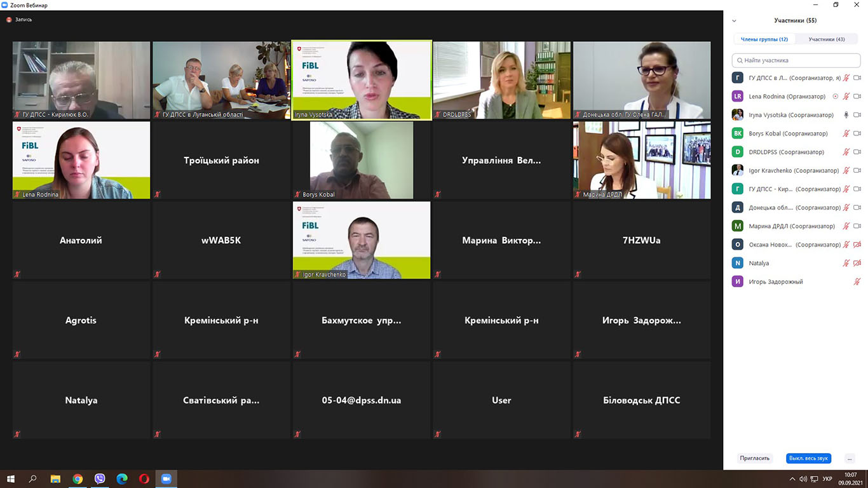This screenshot has height=488, width=868.
Task: Expand the hidden system tray icons arrow
Action: (x=792, y=479)
